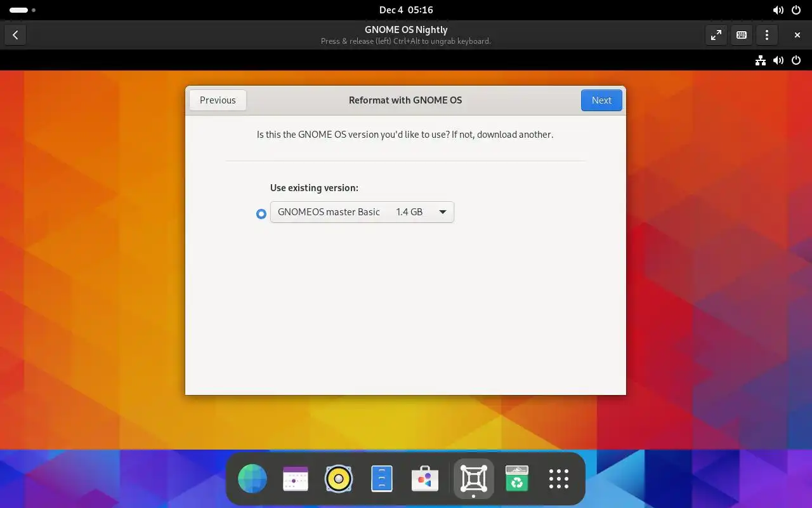The height and width of the screenshot is (508, 812).
Task: Open host volume indicator in top bar
Action: (778, 10)
